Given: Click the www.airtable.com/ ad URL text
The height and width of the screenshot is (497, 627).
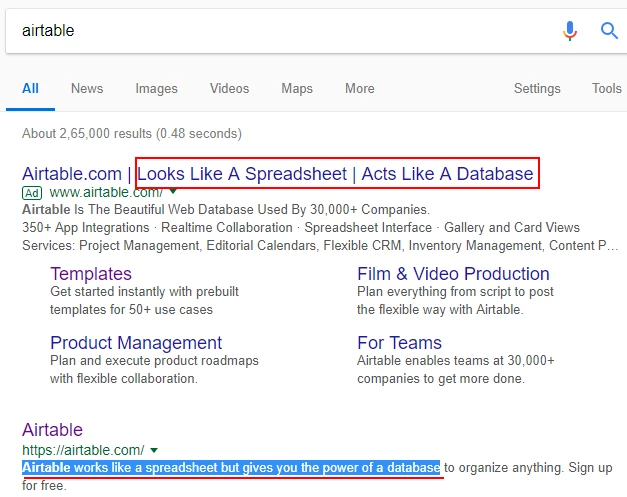Looking at the screenshot, I should pos(106,193).
